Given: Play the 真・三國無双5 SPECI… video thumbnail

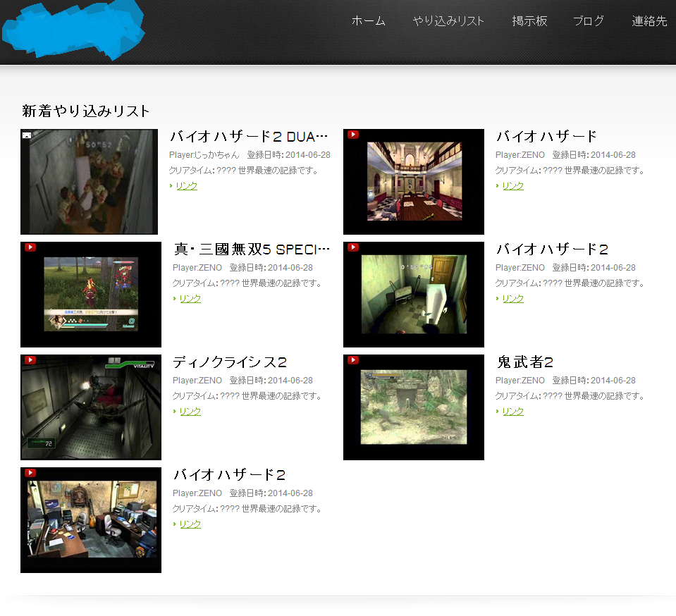Looking at the screenshot, I should tap(91, 295).
